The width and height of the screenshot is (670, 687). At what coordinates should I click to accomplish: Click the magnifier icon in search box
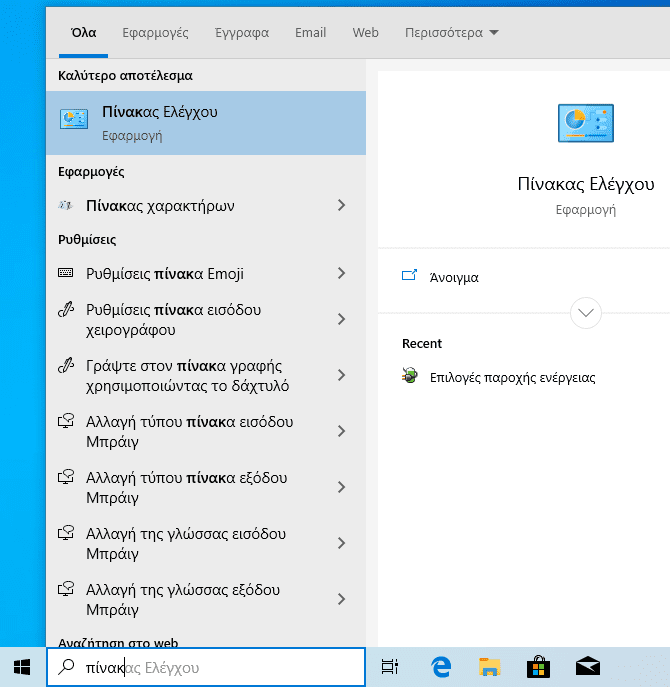[x=67, y=667]
